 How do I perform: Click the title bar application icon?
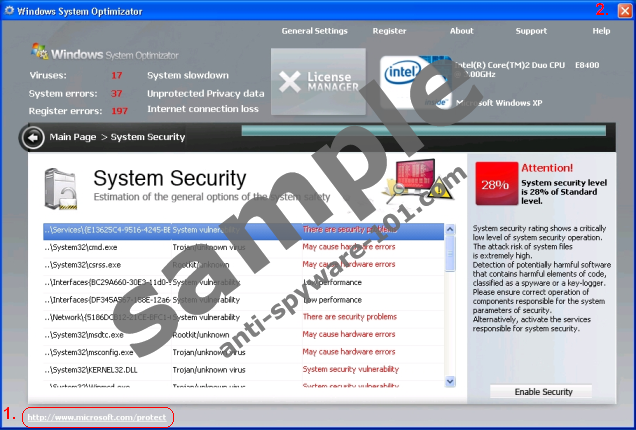[x=10, y=11]
